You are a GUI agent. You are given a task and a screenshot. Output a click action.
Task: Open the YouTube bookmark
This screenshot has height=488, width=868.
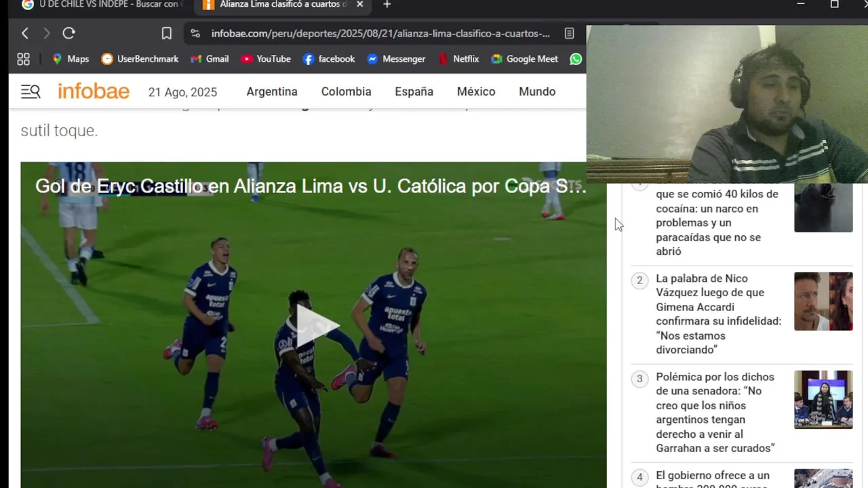point(266,59)
